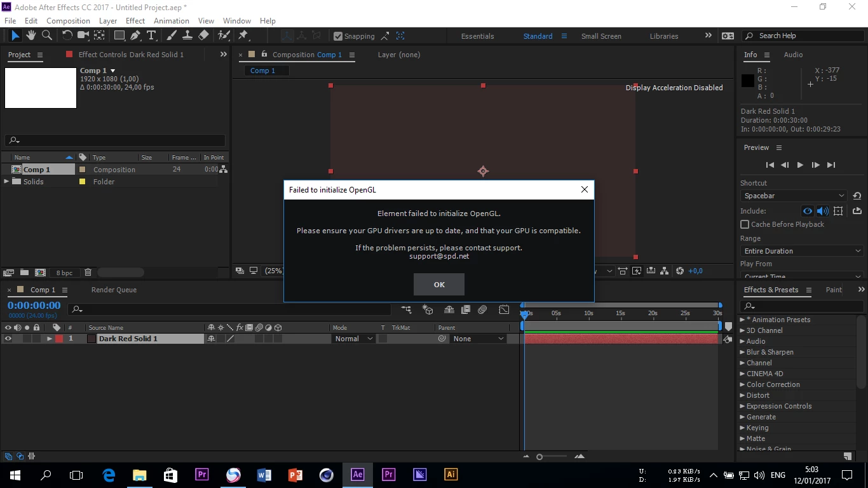Viewport: 868px width, 488px height.
Task: Select the Rotation tool
Action: [67, 36]
